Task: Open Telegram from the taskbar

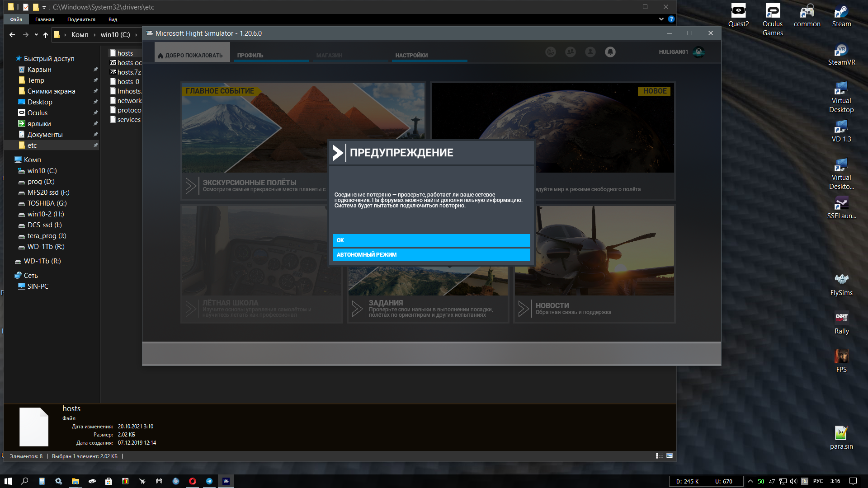Action: 209,481
